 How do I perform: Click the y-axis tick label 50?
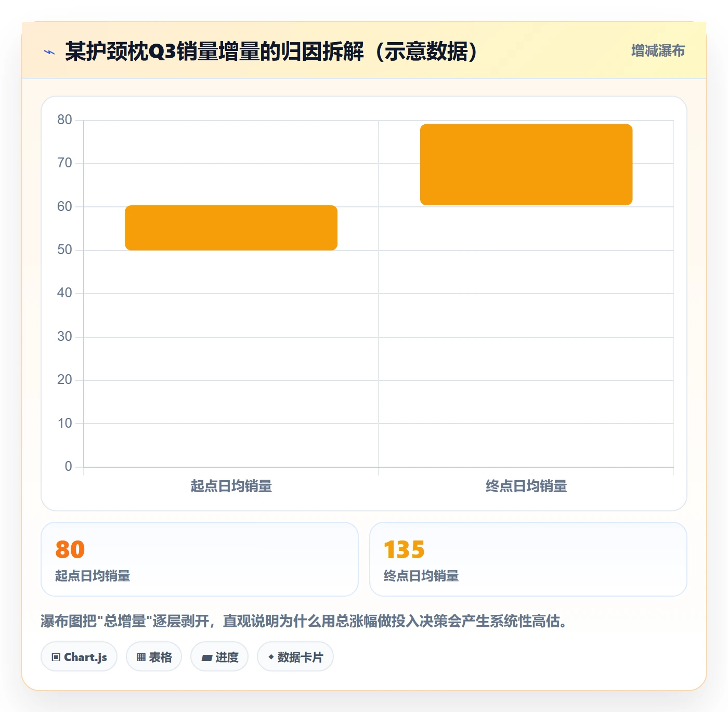64,250
